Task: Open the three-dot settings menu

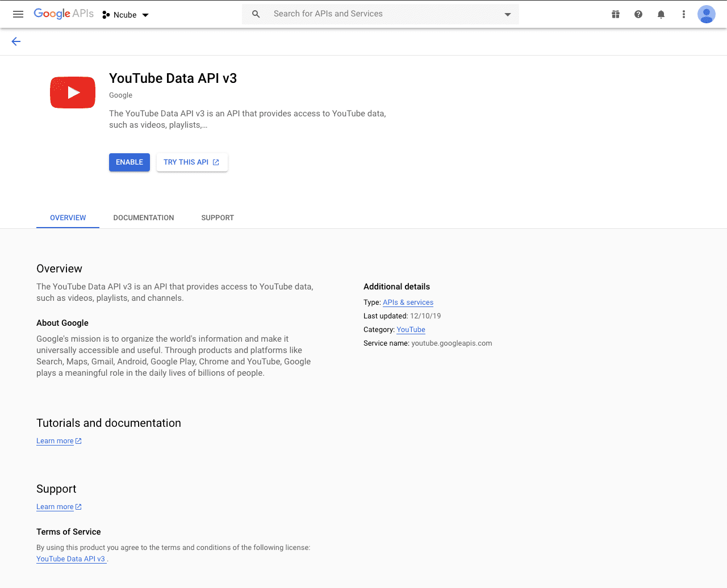Action: 684,14
